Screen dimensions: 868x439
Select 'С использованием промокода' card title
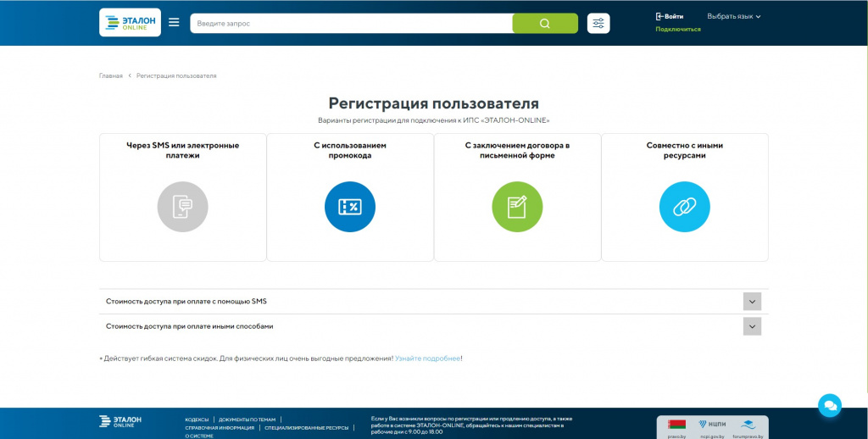click(350, 151)
